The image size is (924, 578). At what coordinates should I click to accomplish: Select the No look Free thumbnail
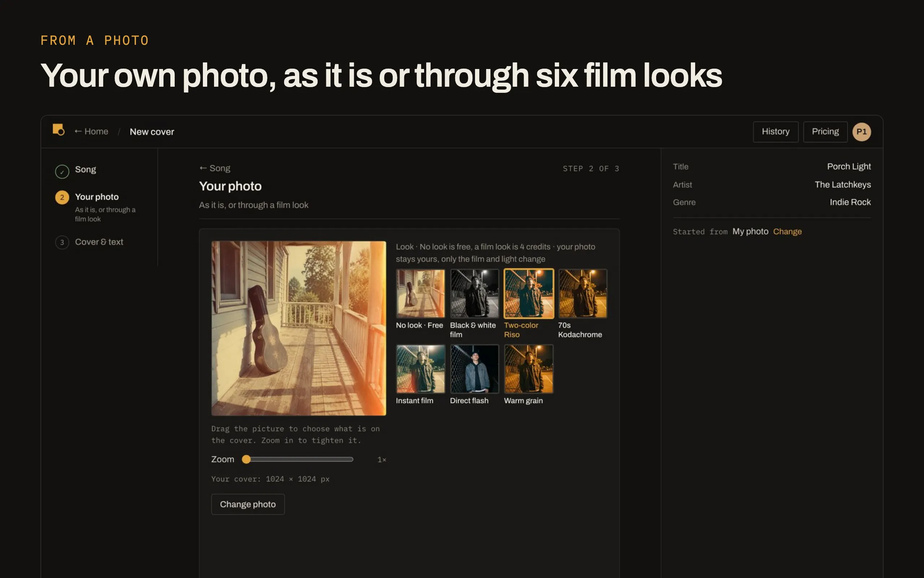420,294
